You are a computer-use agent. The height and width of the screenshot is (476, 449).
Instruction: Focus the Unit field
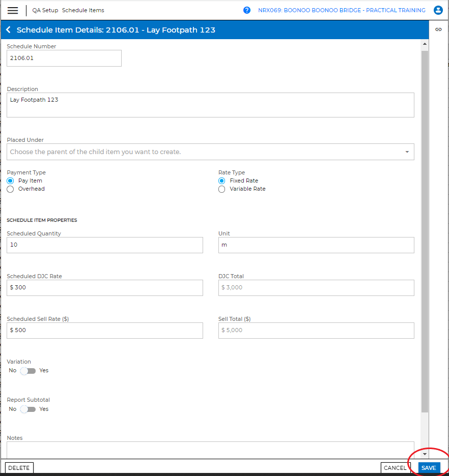316,245
